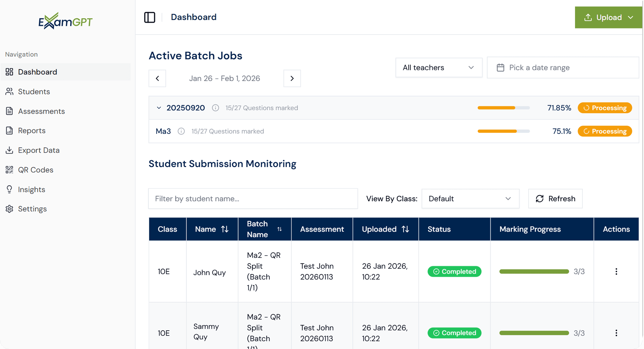Refresh the student submission list
The image size is (644, 349).
[x=555, y=198]
